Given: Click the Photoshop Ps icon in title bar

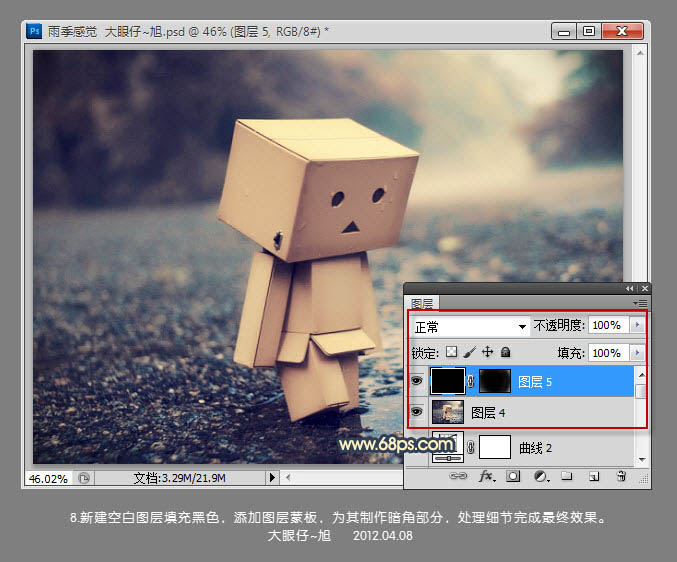Looking at the screenshot, I should coord(34,31).
